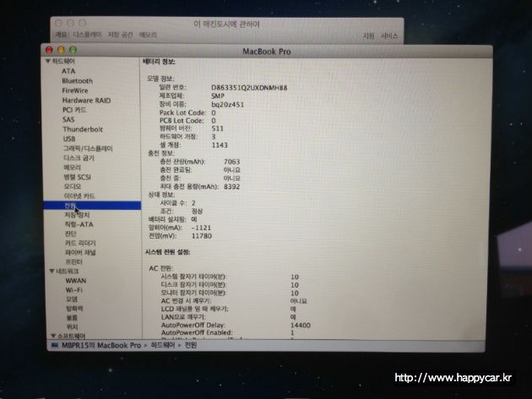Select 병렬 SCSI entry
The image size is (532, 399).
78,177
